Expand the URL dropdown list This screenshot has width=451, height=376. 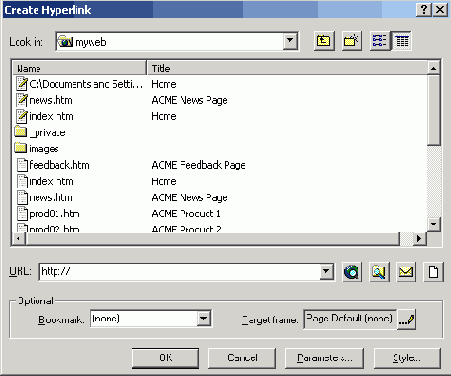(326, 272)
